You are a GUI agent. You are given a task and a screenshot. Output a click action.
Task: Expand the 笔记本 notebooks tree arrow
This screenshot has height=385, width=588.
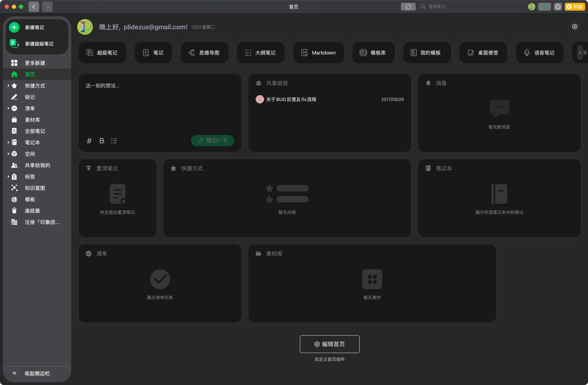point(8,142)
